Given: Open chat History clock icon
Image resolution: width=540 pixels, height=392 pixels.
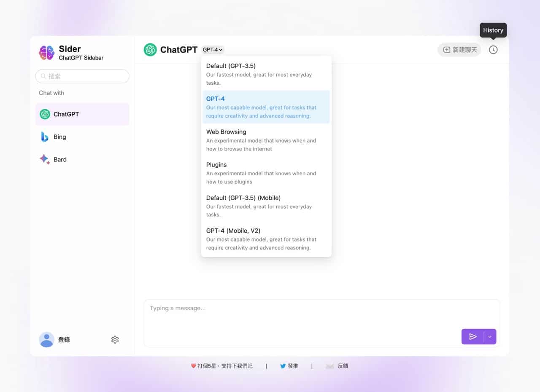Looking at the screenshot, I should (x=493, y=50).
